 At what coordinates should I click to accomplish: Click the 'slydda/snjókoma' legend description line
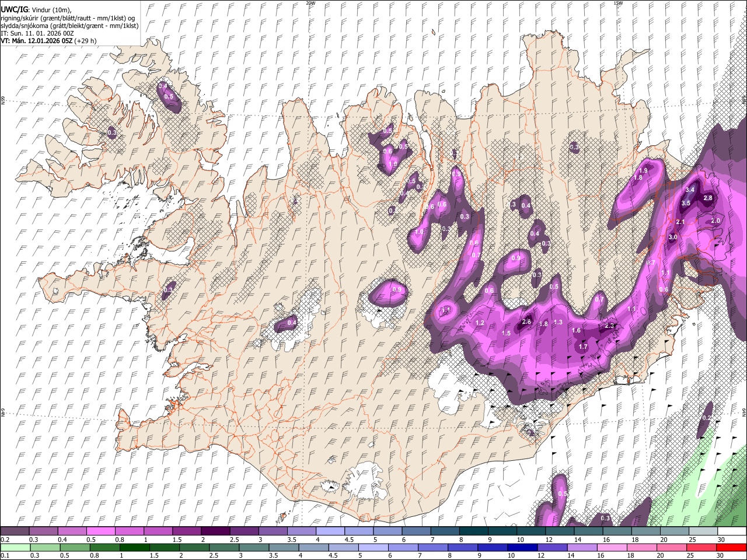coord(69,26)
